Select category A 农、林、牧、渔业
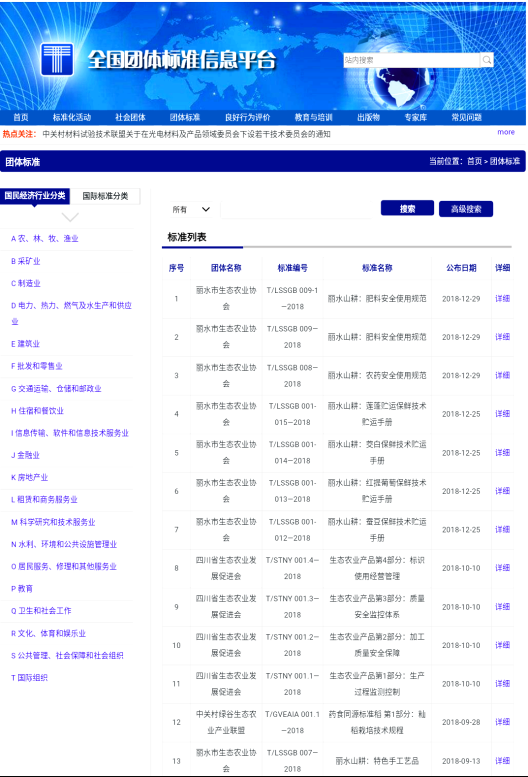This screenshot has height=777, width=528. tap(45, 238)
